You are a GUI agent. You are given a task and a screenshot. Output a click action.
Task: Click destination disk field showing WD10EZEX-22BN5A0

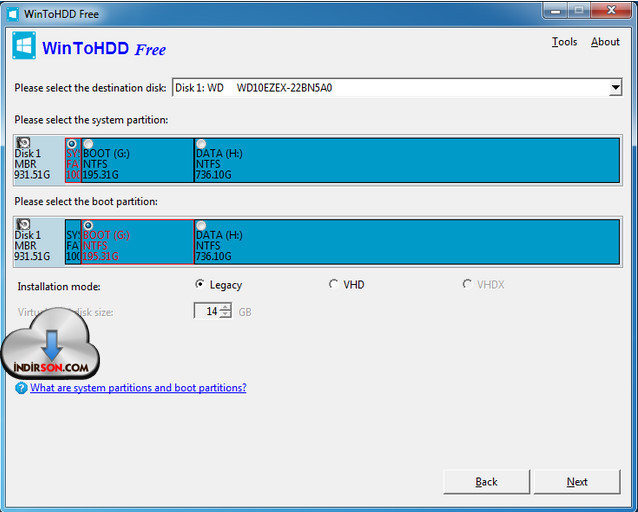tap(397, 88)
